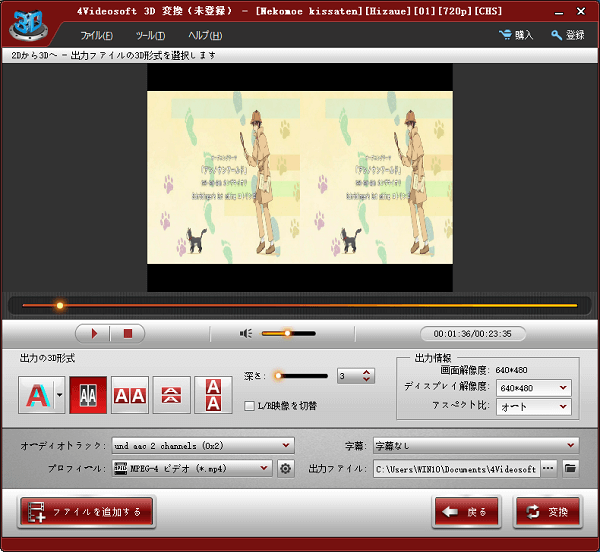The image size is (600, 552).
Task: Open the output folder icon
Action: coord(570,469)
